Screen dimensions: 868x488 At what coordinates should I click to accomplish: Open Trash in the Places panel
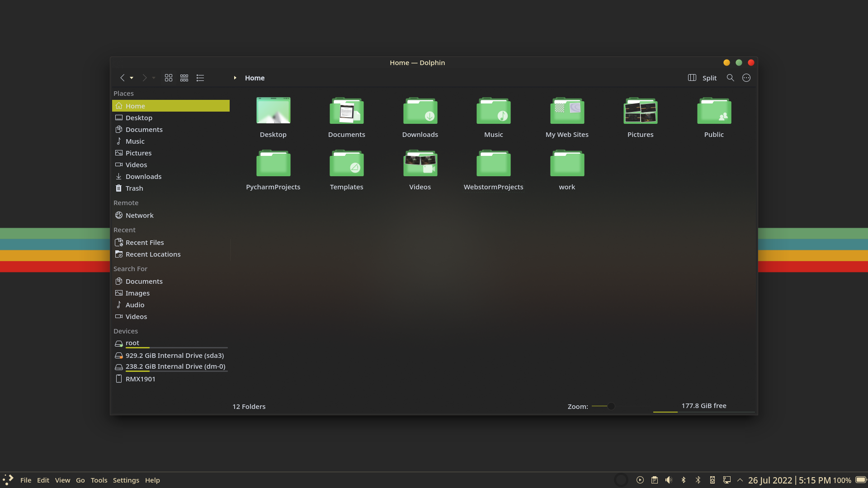coord(134,188)
